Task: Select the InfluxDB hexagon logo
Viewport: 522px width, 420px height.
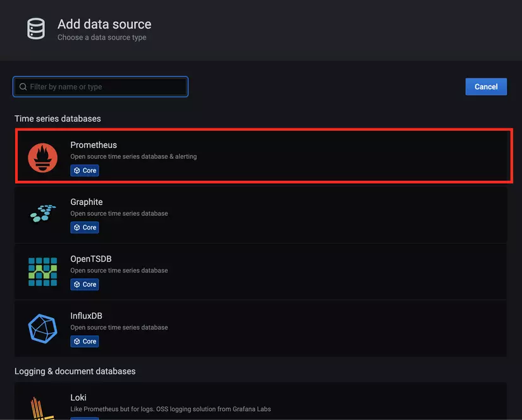Action: (x=42, y=328)
